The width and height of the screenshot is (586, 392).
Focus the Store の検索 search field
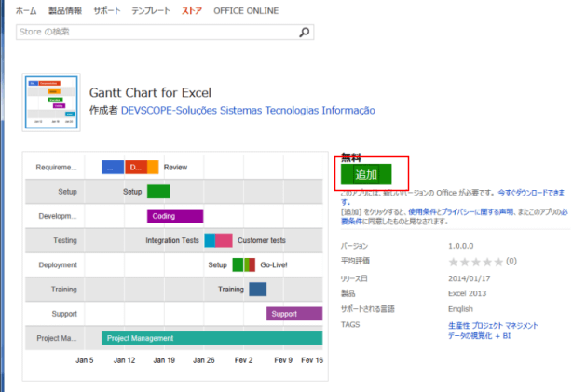coord(165,33)
